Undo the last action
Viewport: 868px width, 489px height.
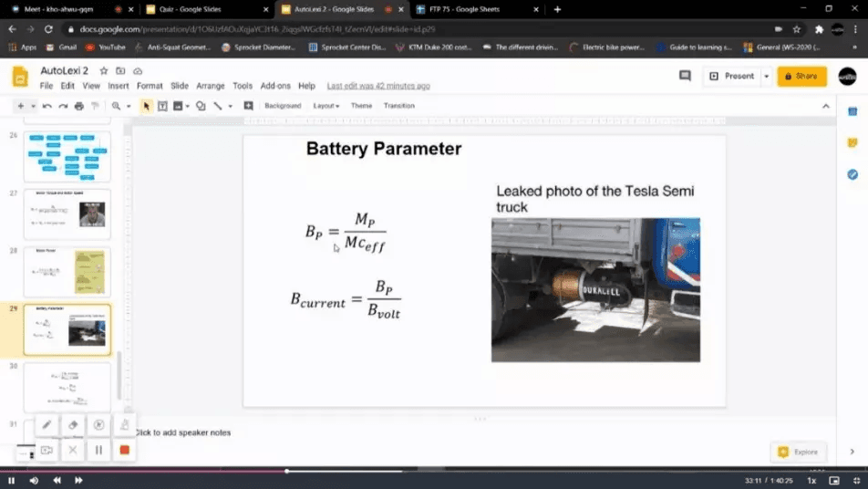(x=47, y=106)
